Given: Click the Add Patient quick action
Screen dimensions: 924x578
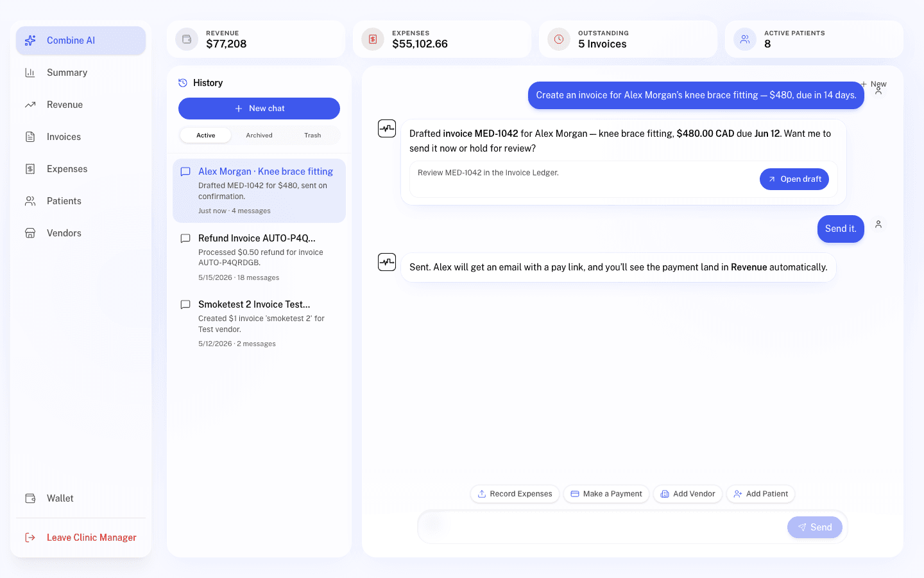Looking at the screenshot, I should point(761,494).
